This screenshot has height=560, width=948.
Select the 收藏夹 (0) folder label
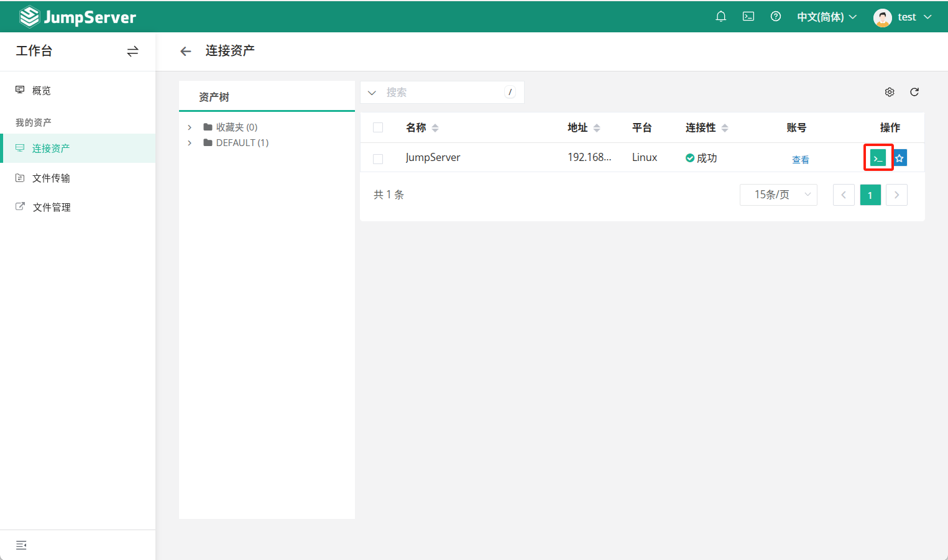coord(237,127)
